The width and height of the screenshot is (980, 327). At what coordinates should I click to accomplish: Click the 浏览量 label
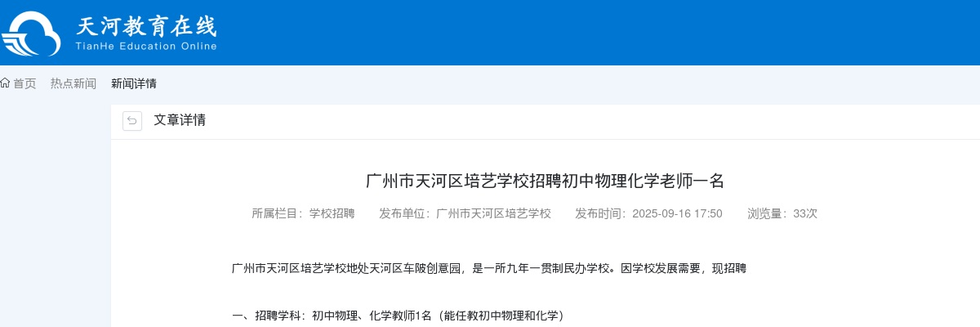769,213
